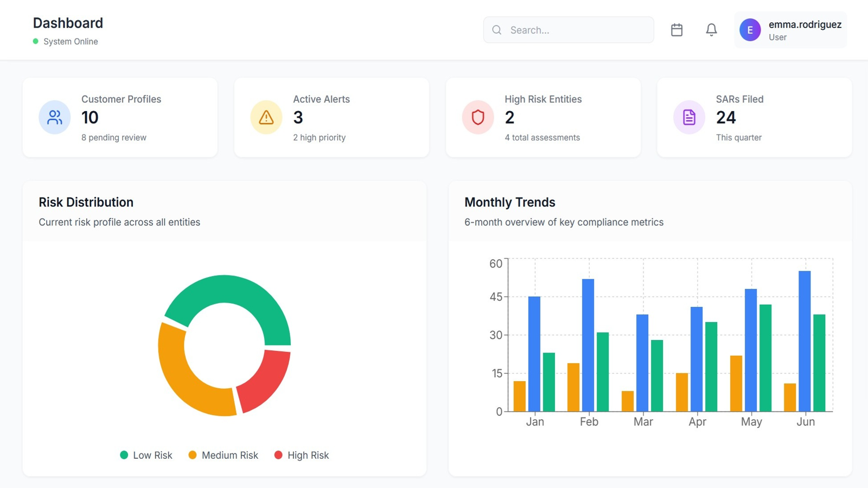
Task: Click the green May bar in chart
Action: [765, 358]
